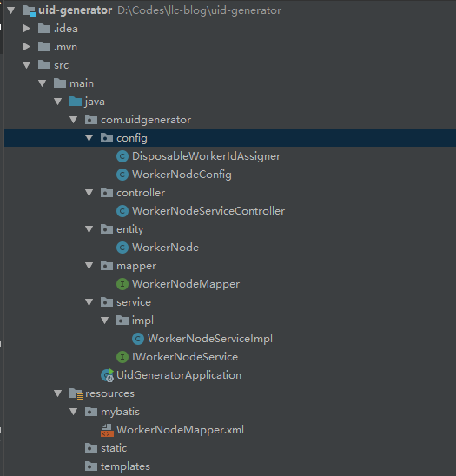
Task: Click the DisposableWorkerIdAssigner class icon
Action: pos(122,156)
